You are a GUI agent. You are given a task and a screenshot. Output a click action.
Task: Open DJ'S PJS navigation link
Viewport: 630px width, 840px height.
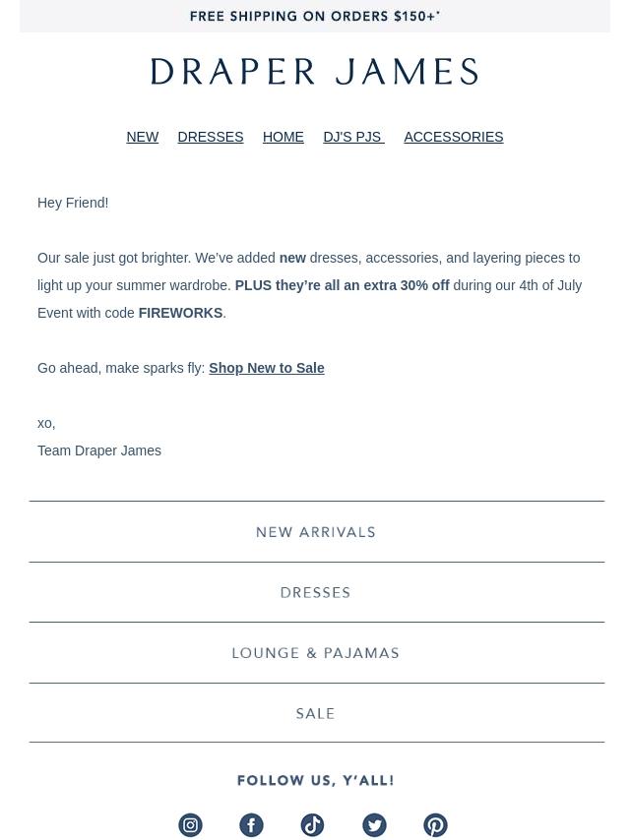[353, 137]
